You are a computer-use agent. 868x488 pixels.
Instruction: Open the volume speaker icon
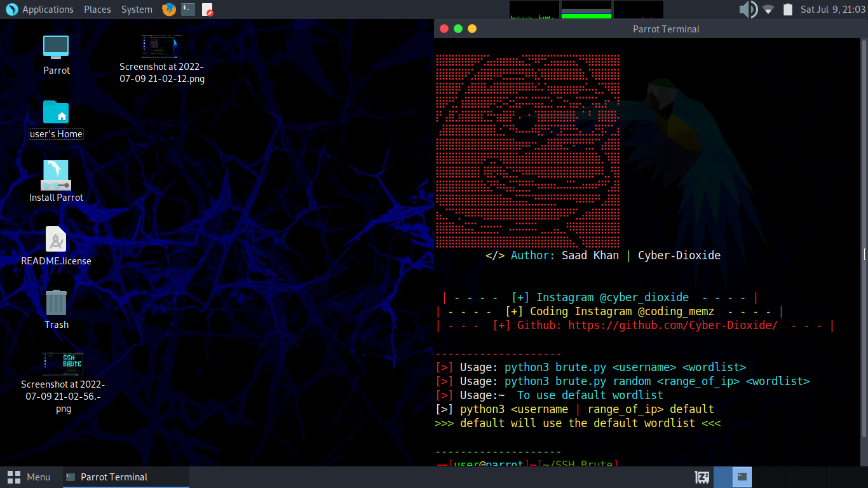[748, 10]
